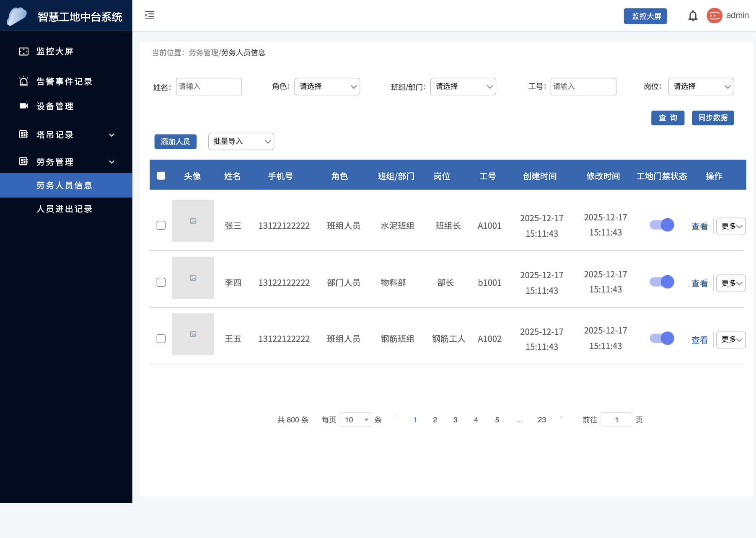Click the phone number in 张三's row

pos(284,226)
